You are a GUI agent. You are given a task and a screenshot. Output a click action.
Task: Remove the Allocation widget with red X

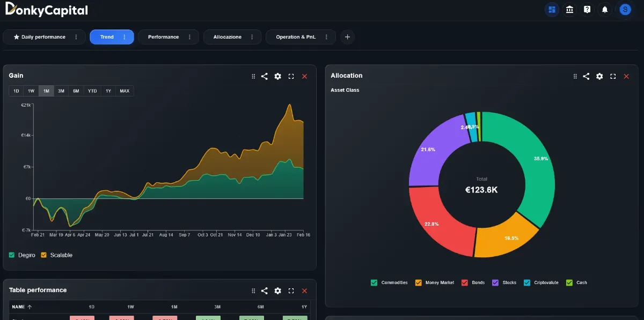coord(626,77)
